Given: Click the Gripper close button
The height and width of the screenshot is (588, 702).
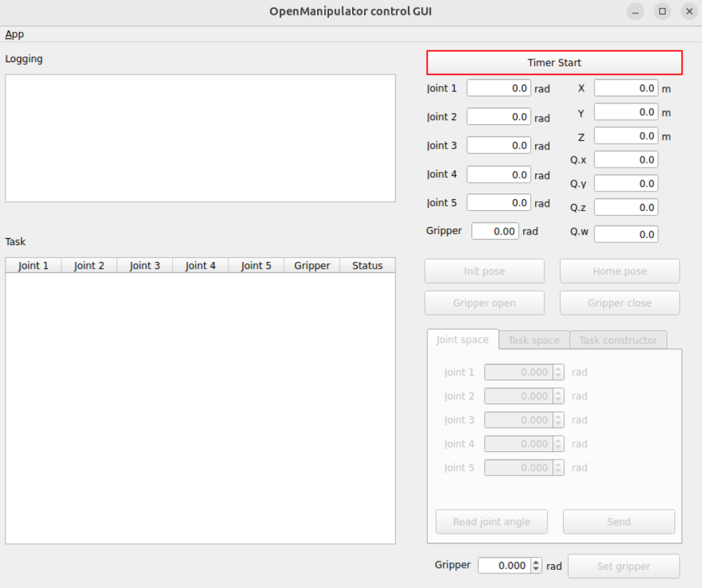Looking at the screenshot, I should coord(620,303).
